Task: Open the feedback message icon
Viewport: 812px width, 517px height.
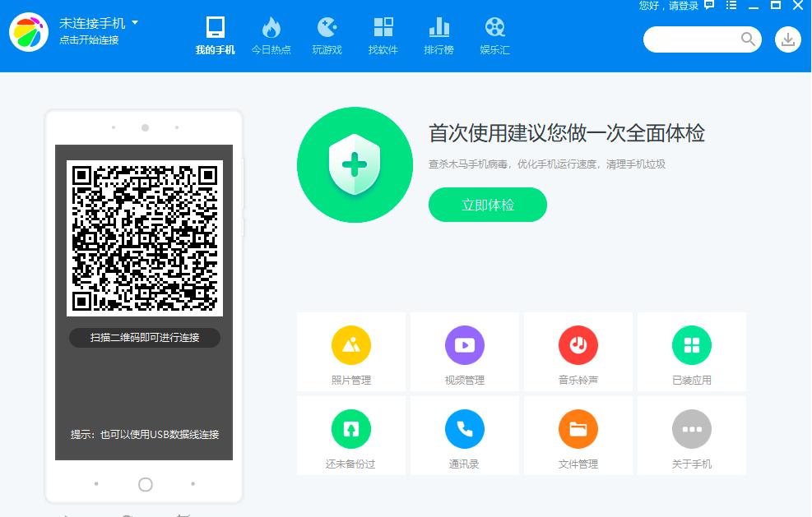Action: click(x=709, y=5)
